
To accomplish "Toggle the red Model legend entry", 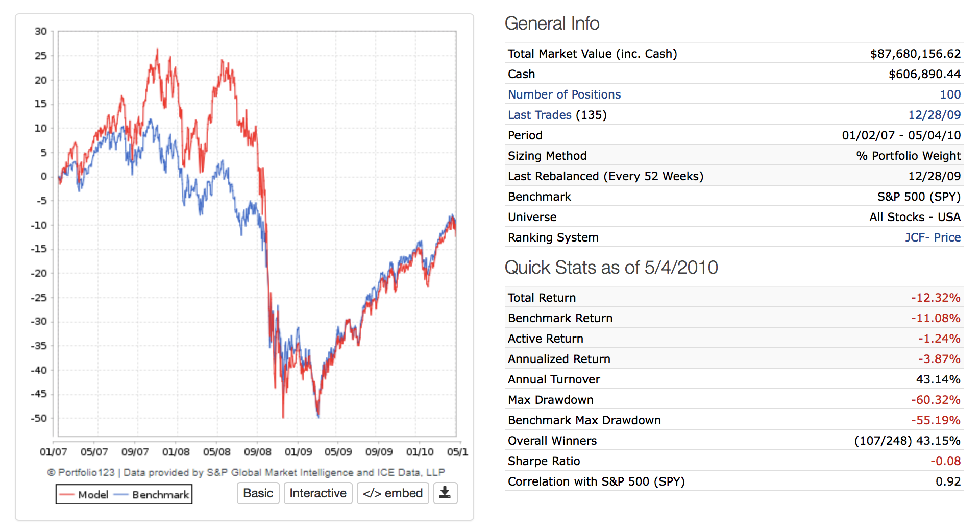I will 84,494.
